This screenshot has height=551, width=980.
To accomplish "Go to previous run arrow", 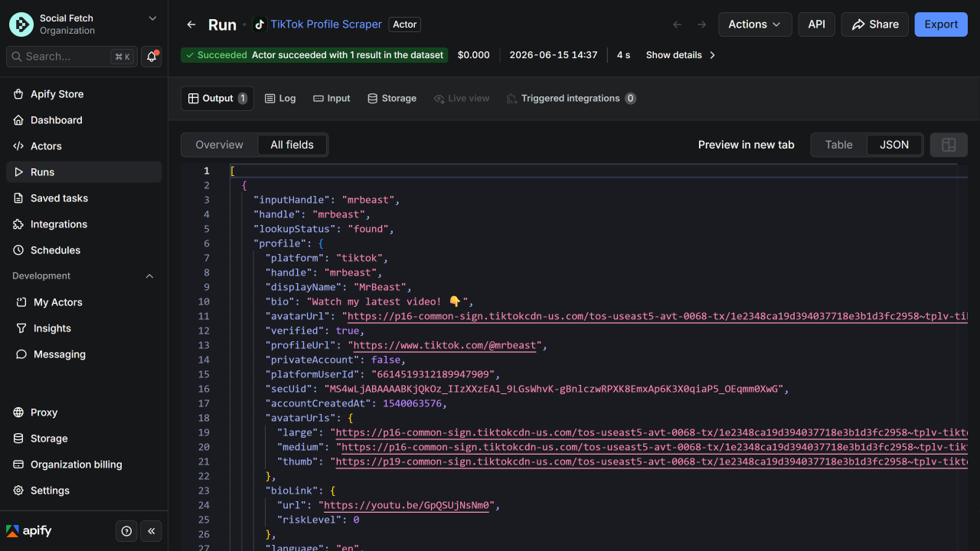I will coord(677,24).
